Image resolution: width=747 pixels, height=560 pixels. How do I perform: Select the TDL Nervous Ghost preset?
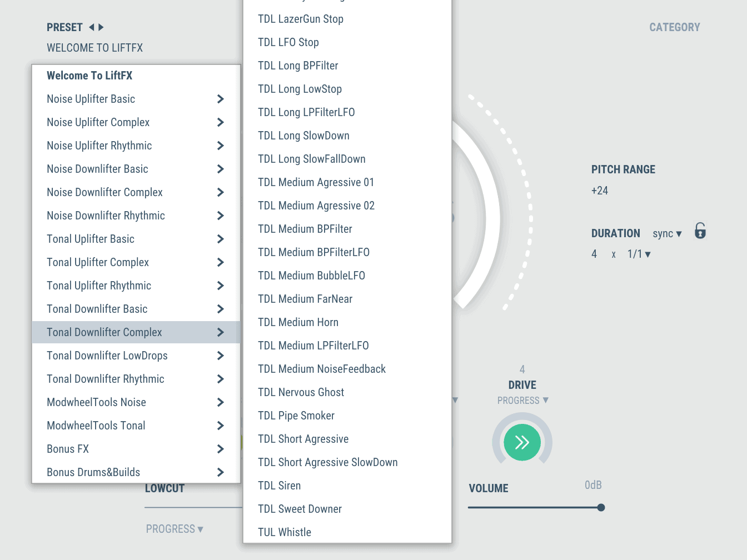(301, 392)
